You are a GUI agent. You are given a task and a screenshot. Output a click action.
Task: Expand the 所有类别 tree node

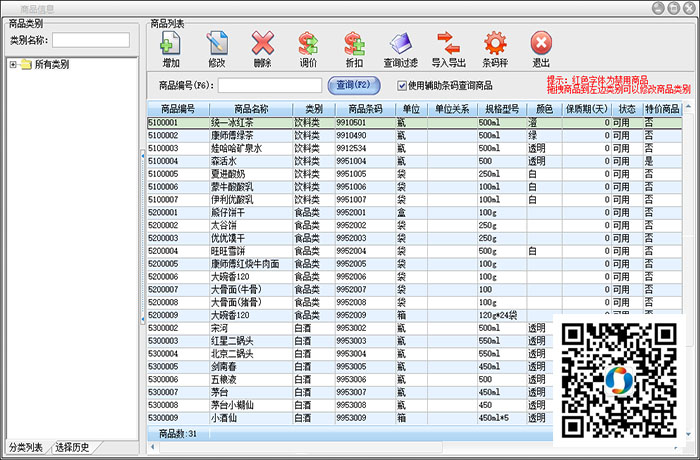pyautogui.click(x=13, y=65)
